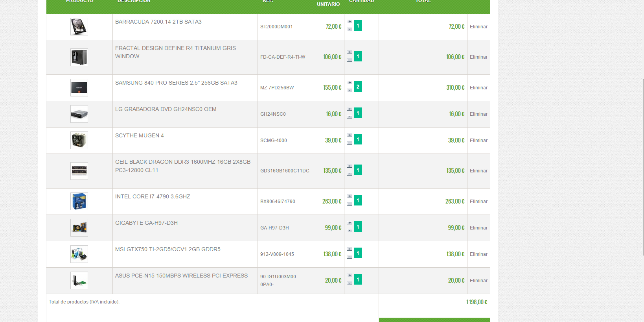The image size is (644, 322).
Task: Decrease quantity of Intel Core i7-4790
Action: click(350, 204)
